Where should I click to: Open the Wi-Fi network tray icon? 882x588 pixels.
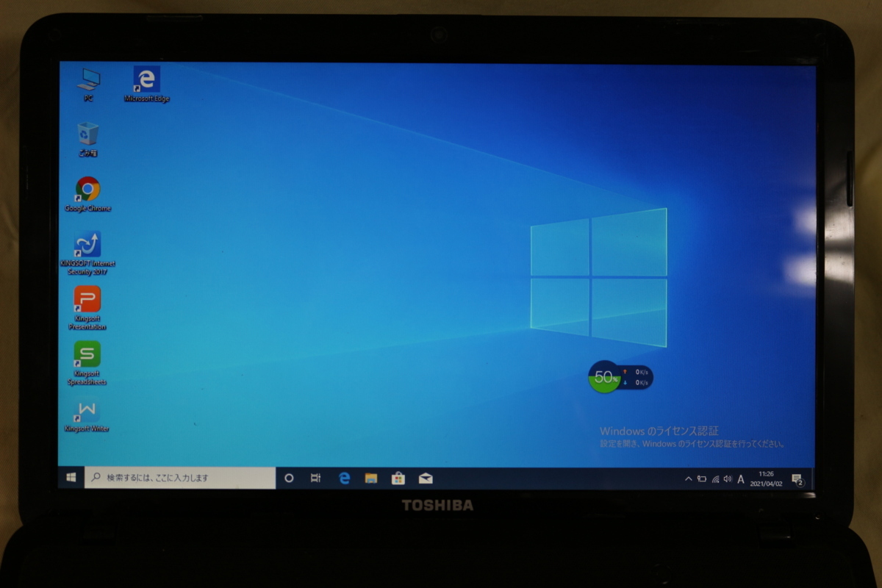pos(715,478)
